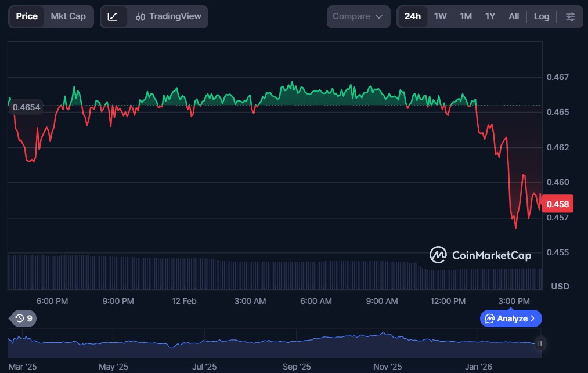Toggle Log scale on the chart
Image resolution: width=588 pixels, height=373 pixels.
click(x=541, y=17)
